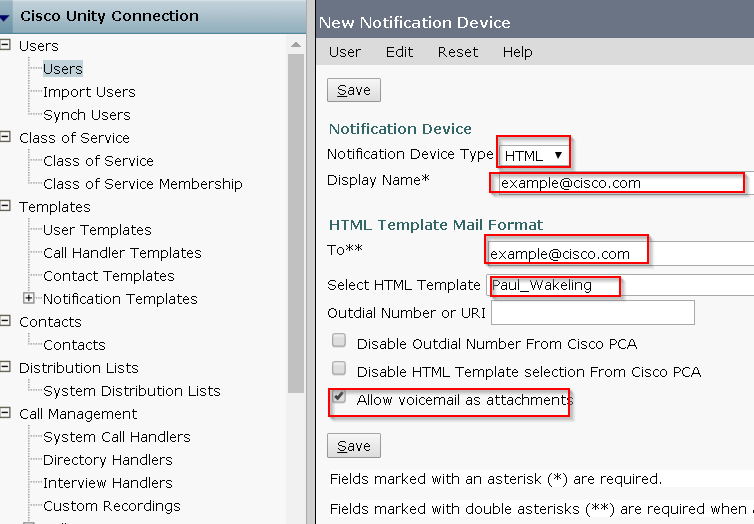Enable Disable Outdial Number From Cisco PCA
Viewport: 754px width, 524px height.
[339, 340]
